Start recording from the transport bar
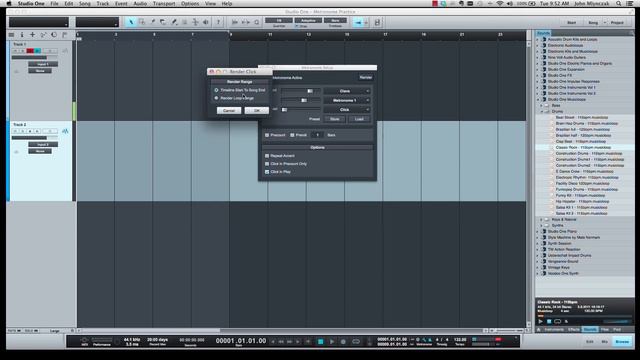Screen dimensions: 640x360 coord(343,341)
